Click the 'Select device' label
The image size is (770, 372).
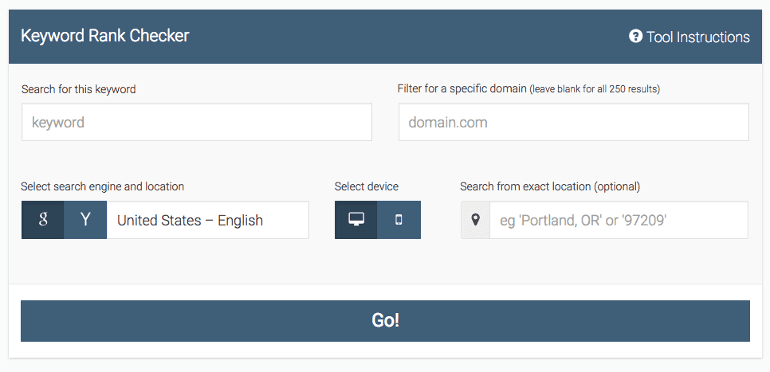click(x=366, y=186)
